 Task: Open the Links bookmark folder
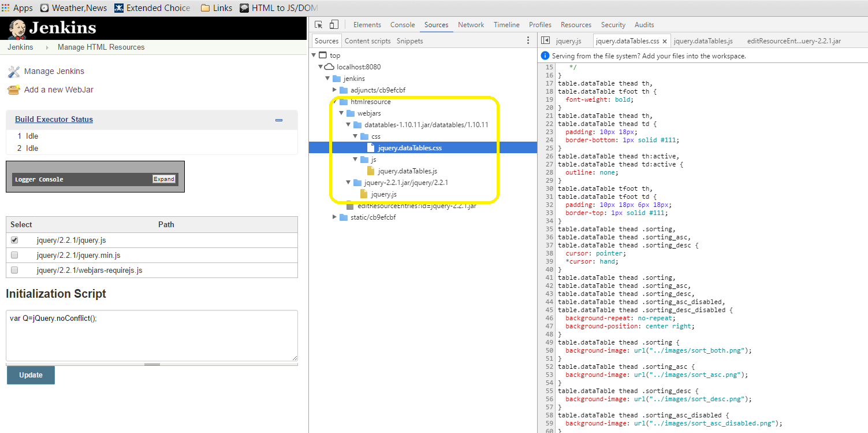[x=217, y=8]
